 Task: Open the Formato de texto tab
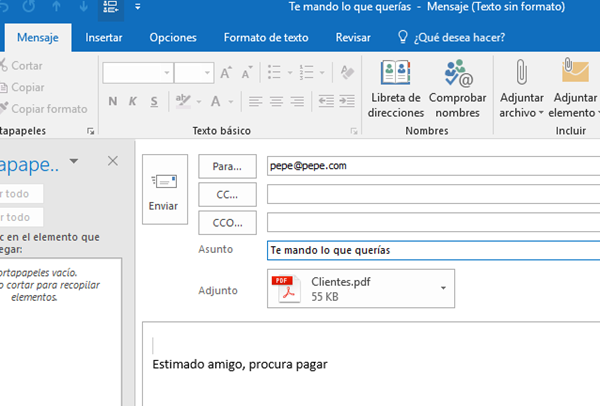point(265,38)
